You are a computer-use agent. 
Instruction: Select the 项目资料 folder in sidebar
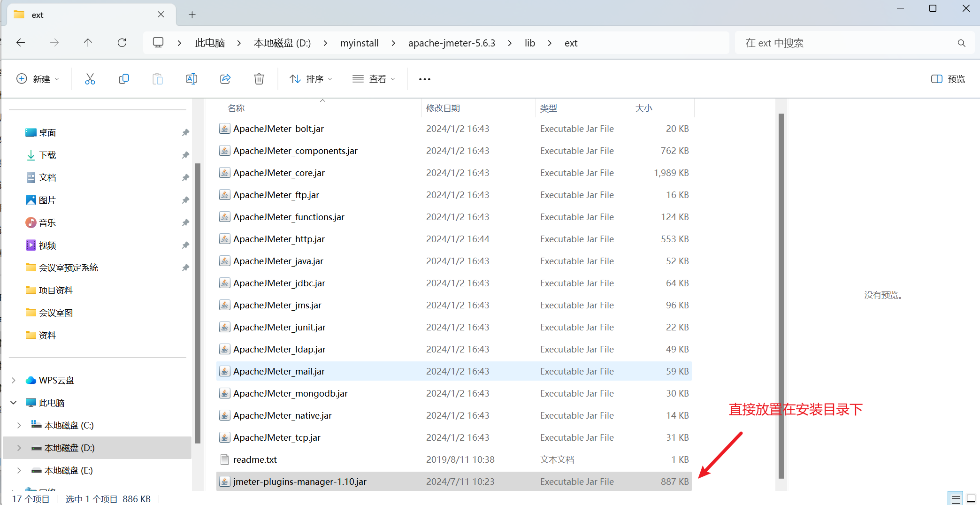[56, 291]
